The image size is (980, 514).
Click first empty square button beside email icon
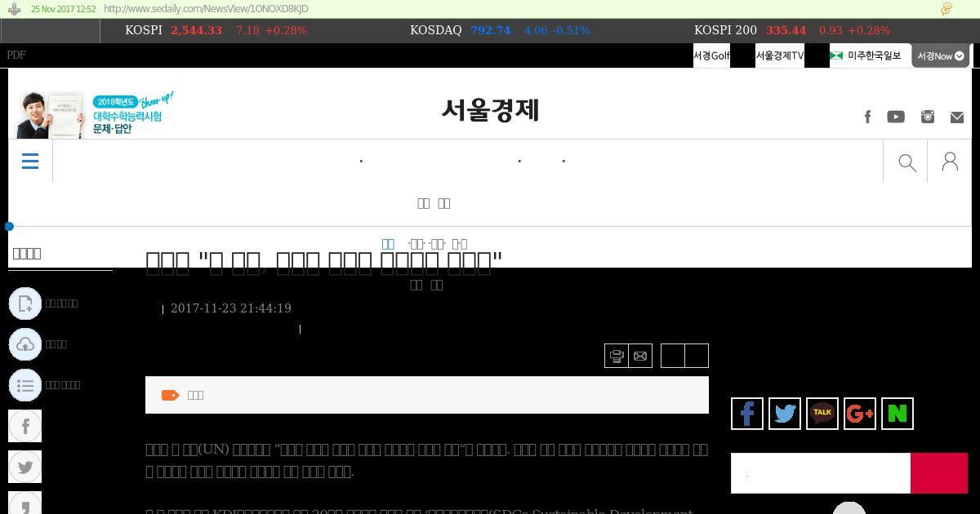tap(673, 356)
